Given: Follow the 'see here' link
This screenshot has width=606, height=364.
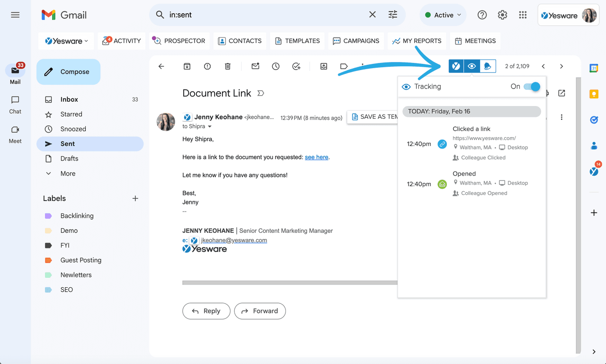Looking at the screenshot, I should [x=317, y=157].
